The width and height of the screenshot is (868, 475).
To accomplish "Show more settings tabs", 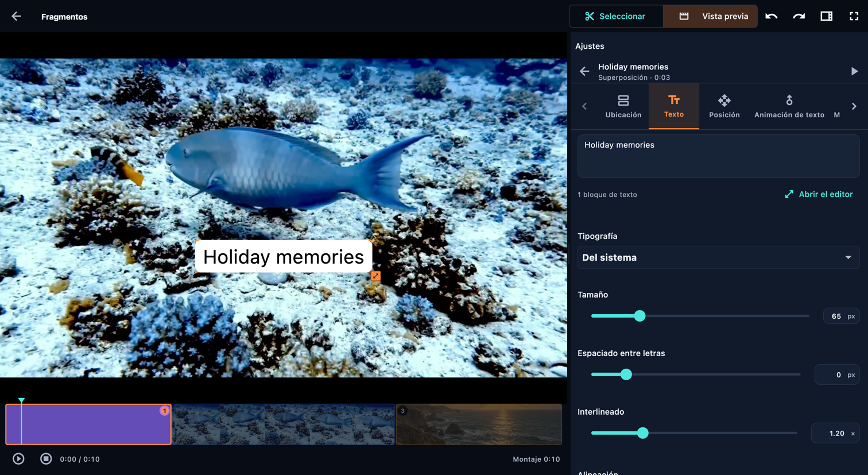I will (854, 106).
